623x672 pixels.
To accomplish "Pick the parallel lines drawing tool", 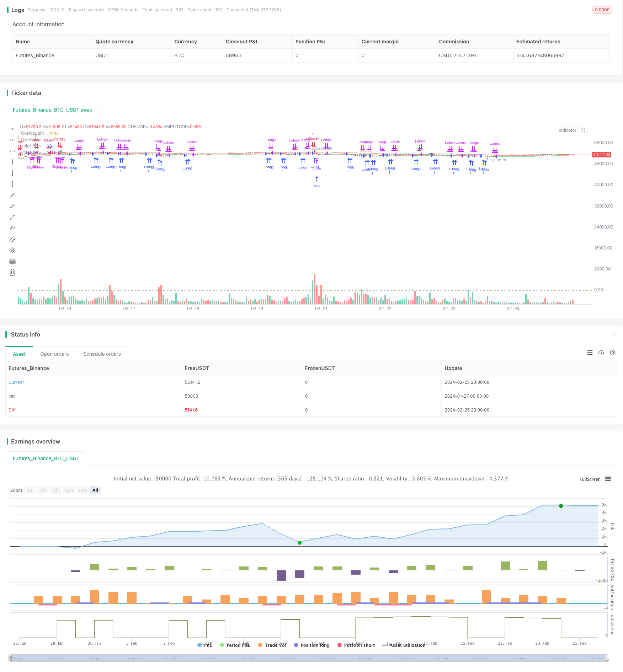I will [x=12, y=239].
